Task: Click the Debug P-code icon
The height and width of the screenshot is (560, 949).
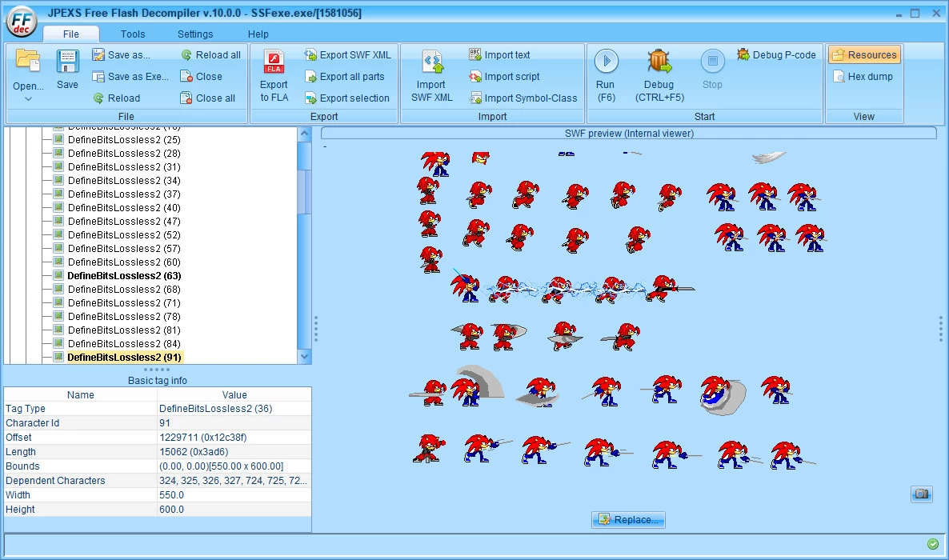Action: coord(743,55)
